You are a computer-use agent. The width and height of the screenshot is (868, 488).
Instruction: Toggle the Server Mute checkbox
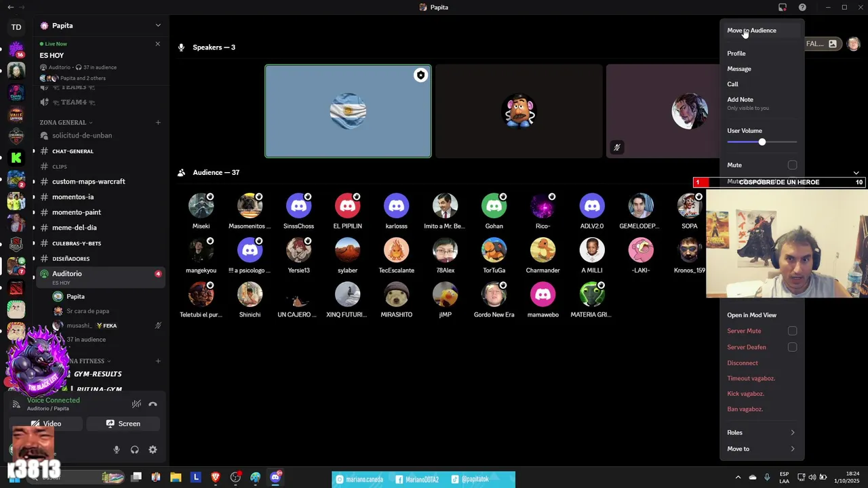pyautogui.click(x=792, y=331)
